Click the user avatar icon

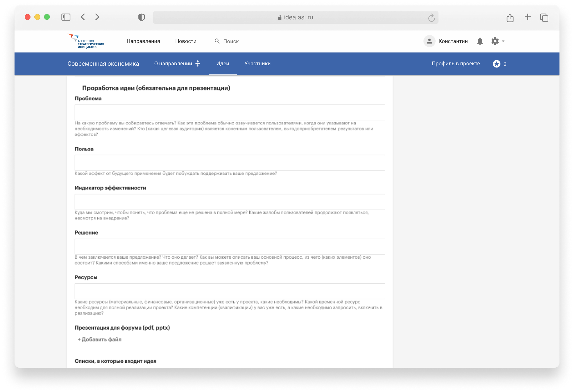(429, 41)
